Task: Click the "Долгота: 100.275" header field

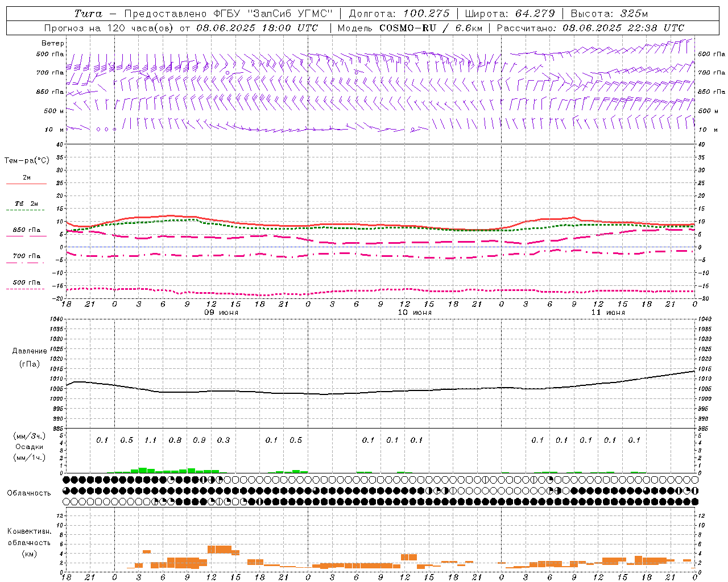Action: (399, 14)
